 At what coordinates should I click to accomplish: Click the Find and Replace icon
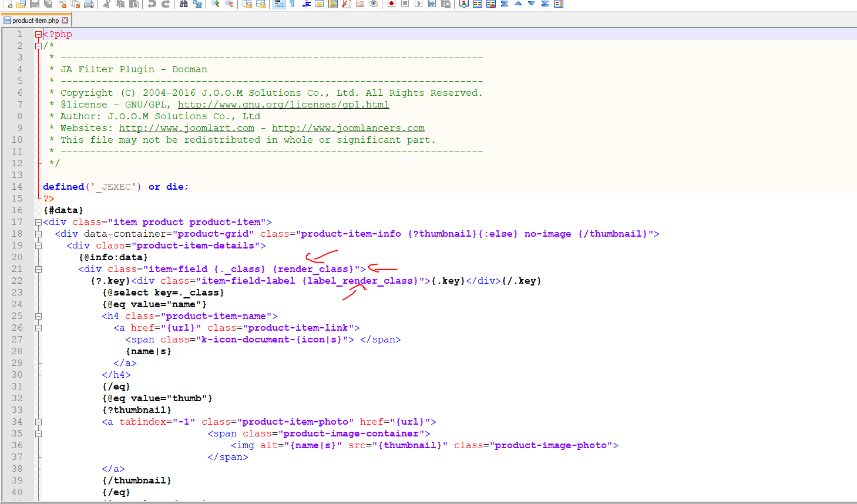197,4
